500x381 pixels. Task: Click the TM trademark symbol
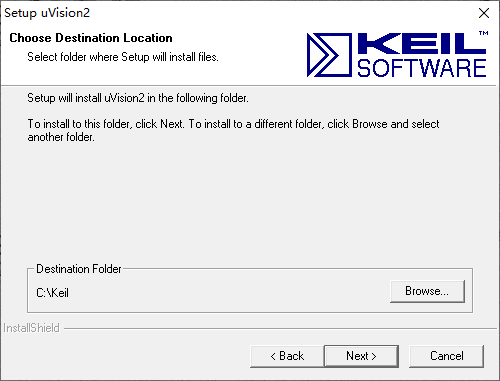click(484, 33)
